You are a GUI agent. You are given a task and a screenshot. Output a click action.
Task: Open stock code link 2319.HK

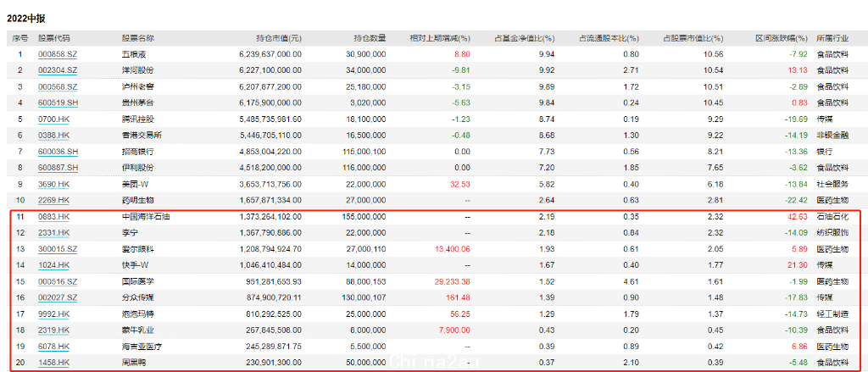54,330
